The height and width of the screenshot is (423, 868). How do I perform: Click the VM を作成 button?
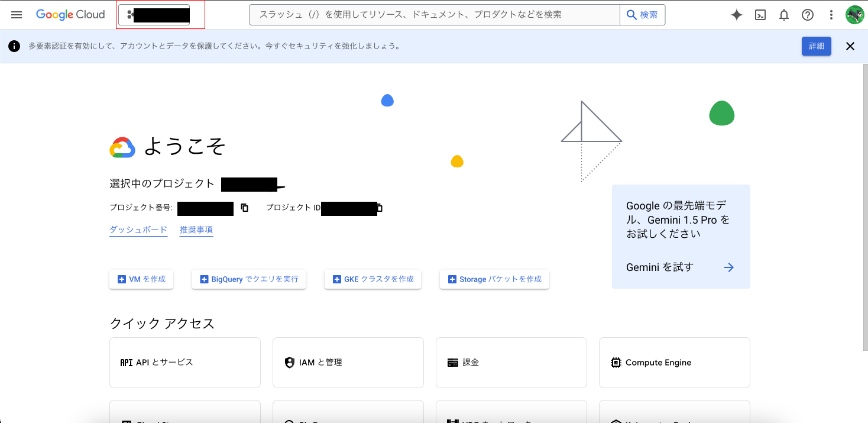coord(141,279)
